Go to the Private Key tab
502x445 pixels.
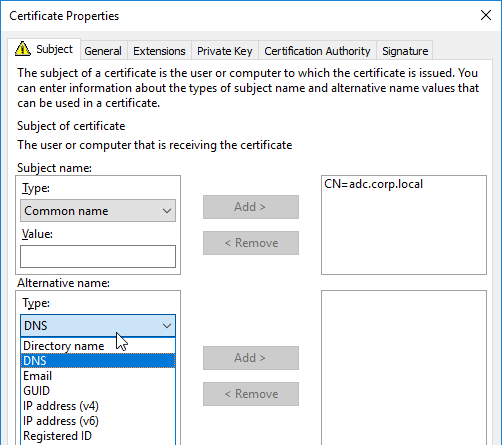point(225,51)
